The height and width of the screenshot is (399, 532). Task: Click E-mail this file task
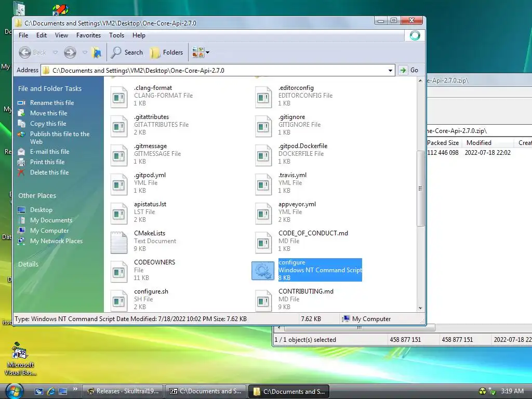(x=49, y=152)
